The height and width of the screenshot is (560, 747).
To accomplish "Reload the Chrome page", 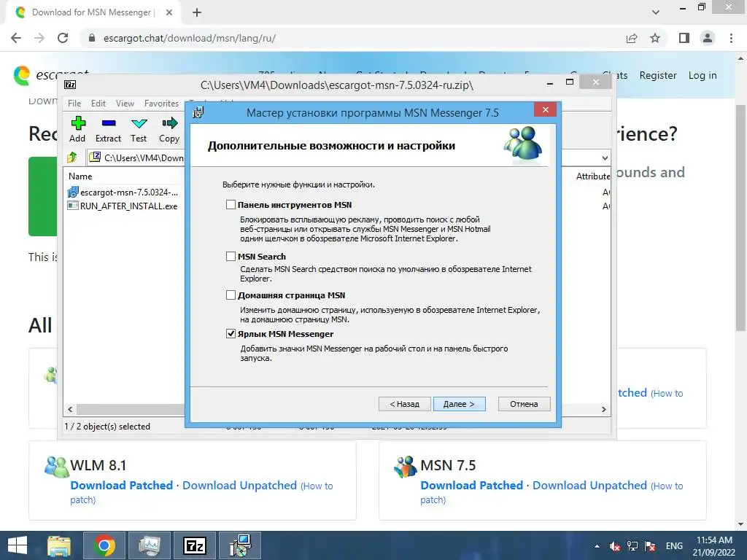I will [x=63, y=38].
